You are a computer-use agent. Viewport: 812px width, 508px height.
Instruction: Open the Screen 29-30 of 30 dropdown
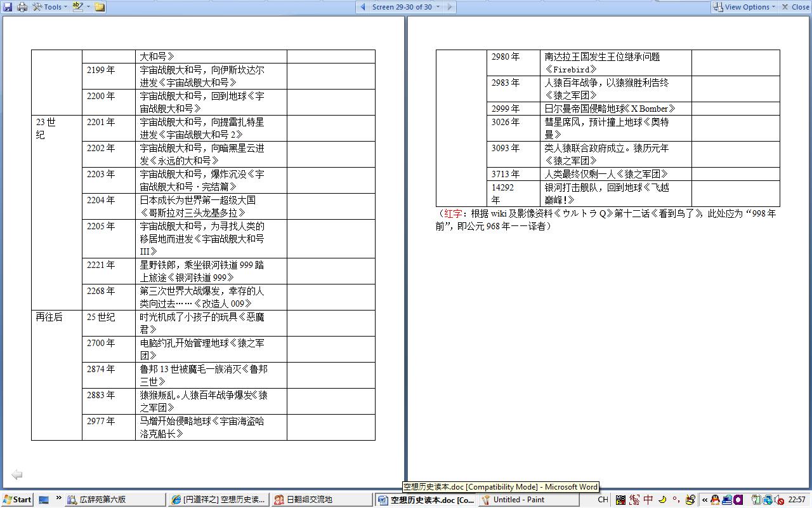point(406,7)
